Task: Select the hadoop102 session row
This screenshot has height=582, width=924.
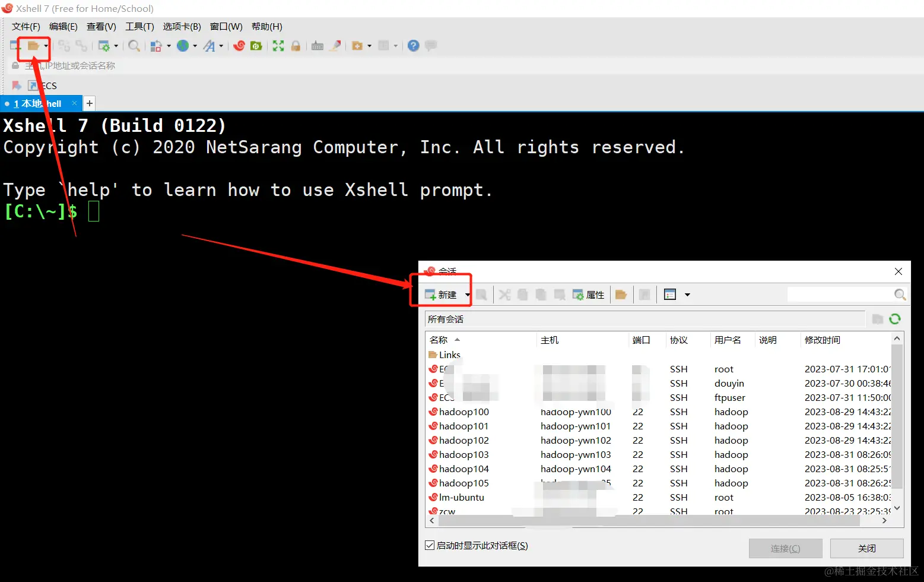Action: point(659,440)
